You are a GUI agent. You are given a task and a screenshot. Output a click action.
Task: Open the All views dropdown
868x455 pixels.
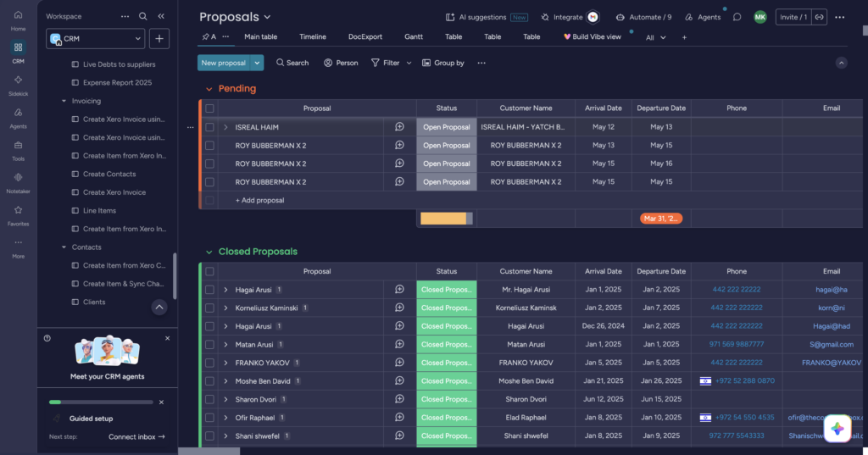click(655, 37)
